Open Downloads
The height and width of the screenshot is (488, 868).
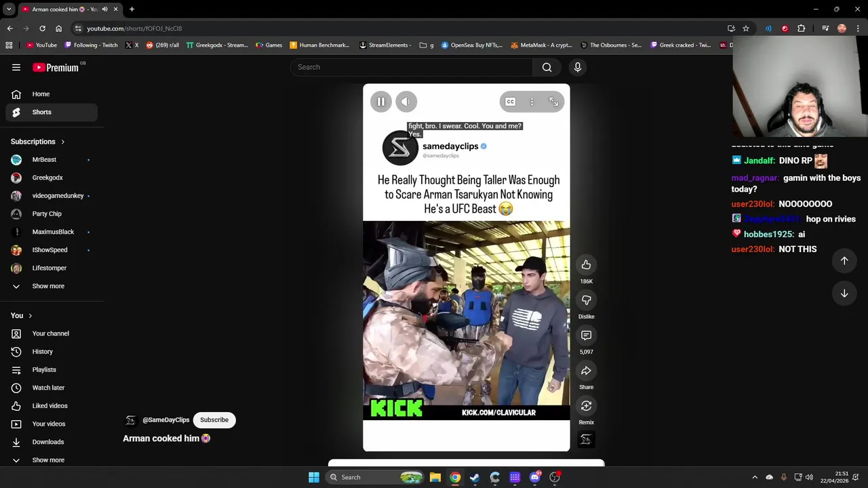pos(52,442)
